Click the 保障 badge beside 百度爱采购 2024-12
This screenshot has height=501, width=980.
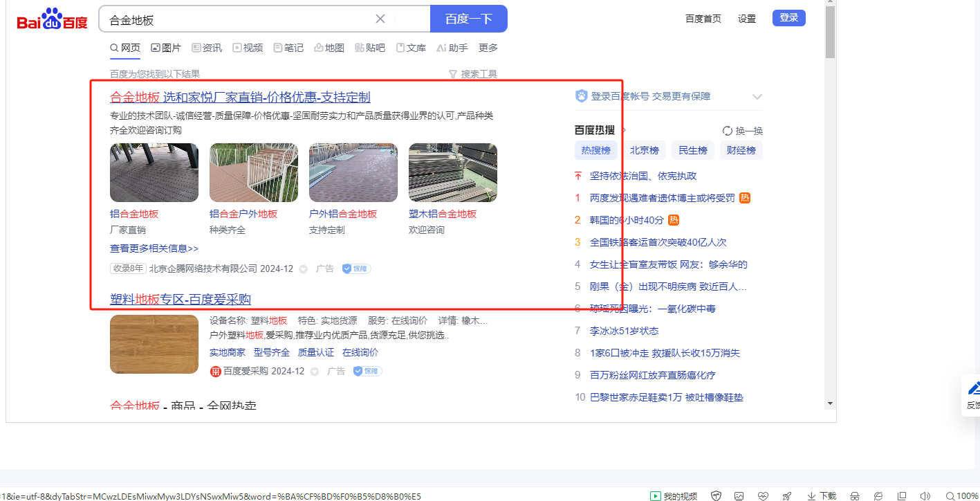click(x=367, y=371)
